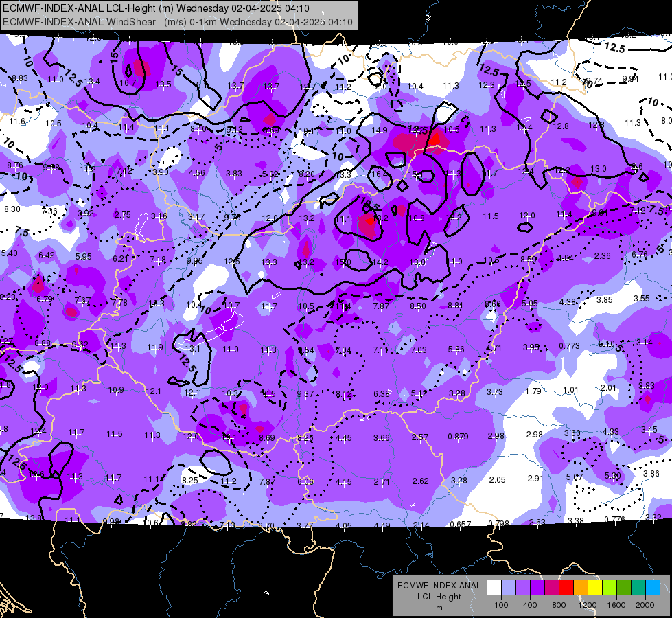Click the wind shear value 2.36

click(x=602, y=256)
